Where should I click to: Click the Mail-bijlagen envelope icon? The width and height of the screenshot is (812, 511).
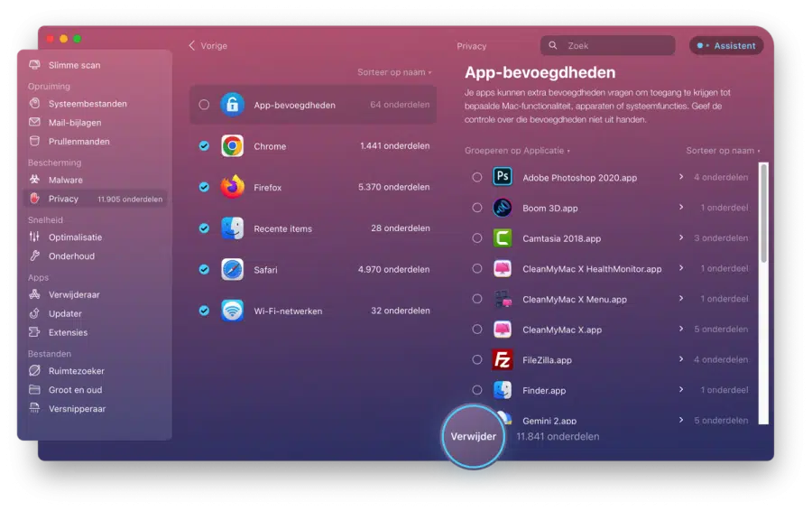point(34,122)
